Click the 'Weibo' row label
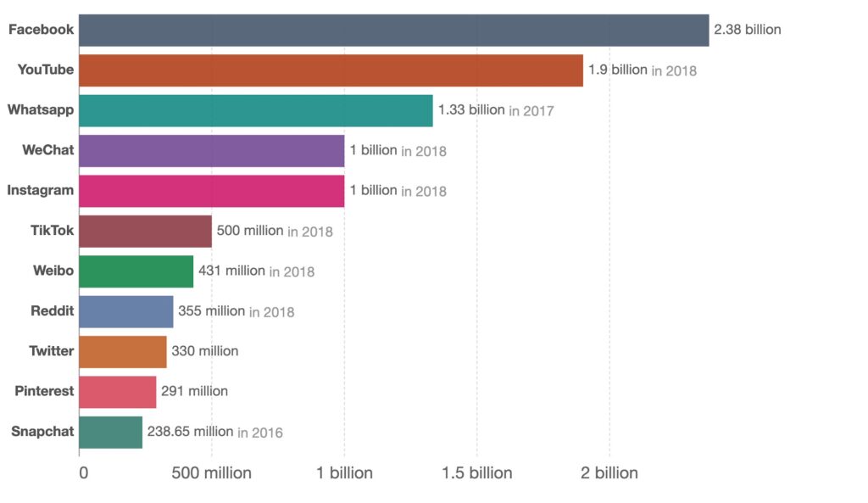 [53, 271]
